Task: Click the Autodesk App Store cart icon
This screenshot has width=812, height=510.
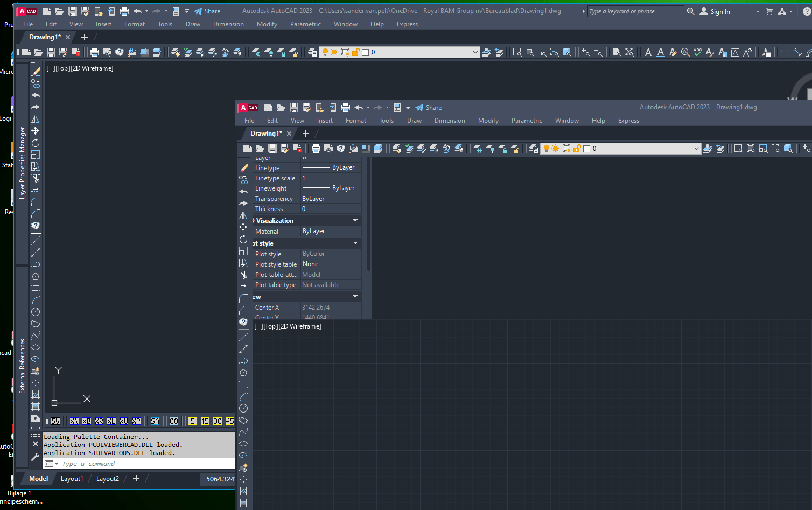Action: [x=769, y=11]
